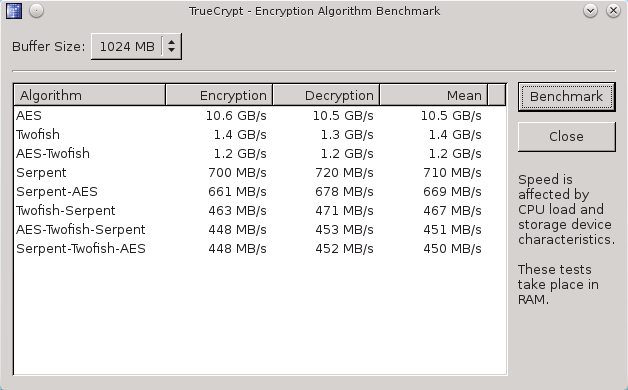Select the AES-Twofish-Serpent row

[x=260, y=230]
